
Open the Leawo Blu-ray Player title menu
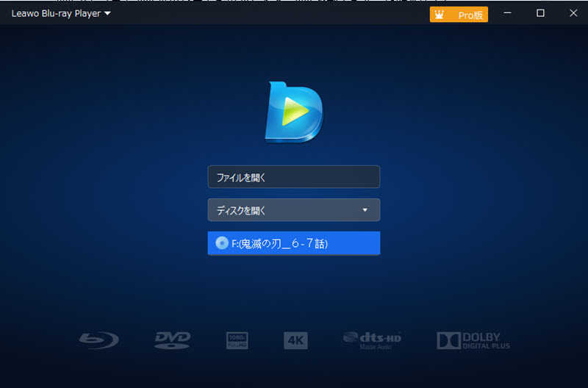pyautogui.click(x=55, y=13)
